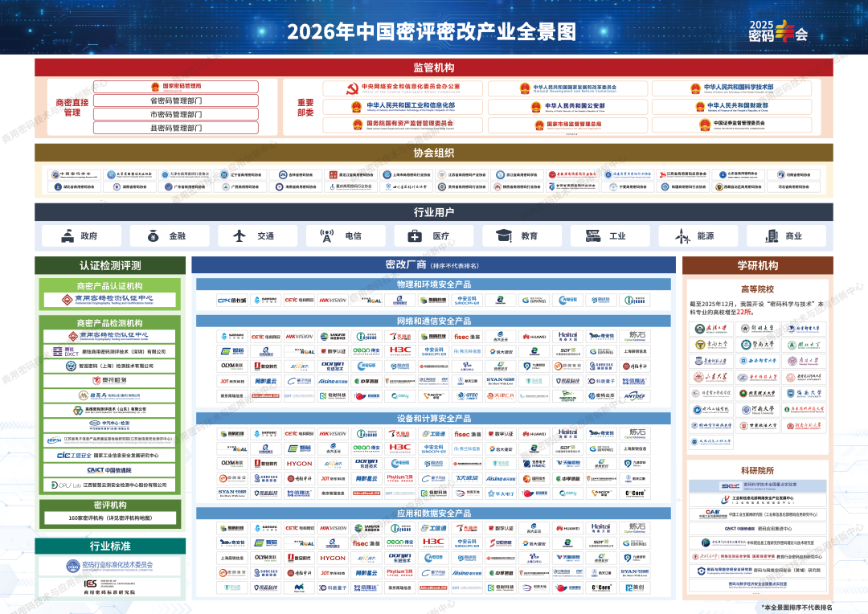Click the 2025 密码年会 logo
The height and width of the screenshot is (614, 868).
(x=778, y=31)
